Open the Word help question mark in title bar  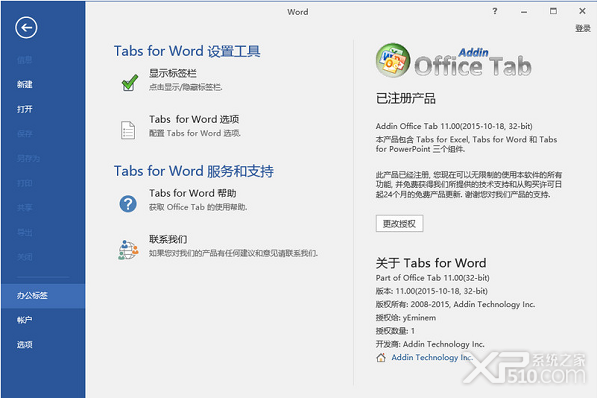(495, 11)
